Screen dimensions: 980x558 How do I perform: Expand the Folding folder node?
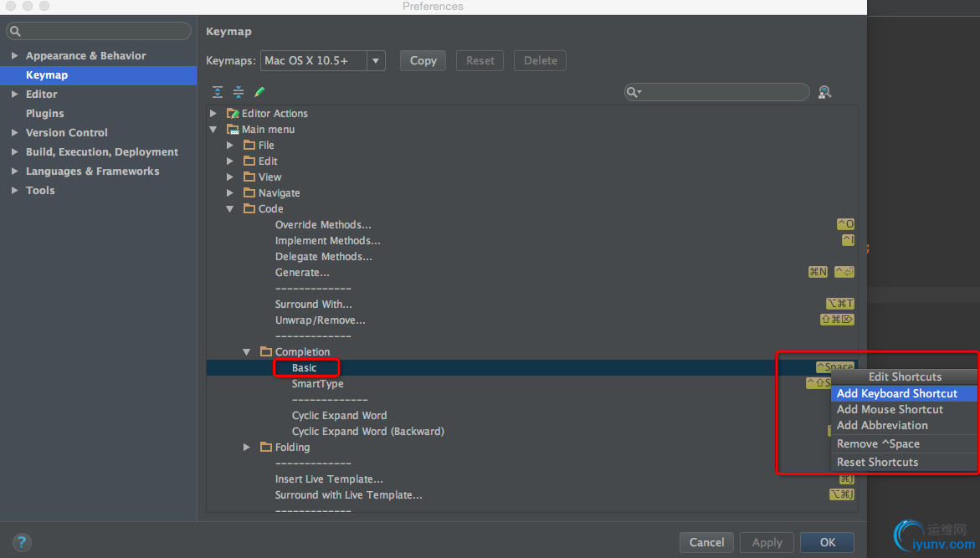pyautogui.click(x=247, y=447)
